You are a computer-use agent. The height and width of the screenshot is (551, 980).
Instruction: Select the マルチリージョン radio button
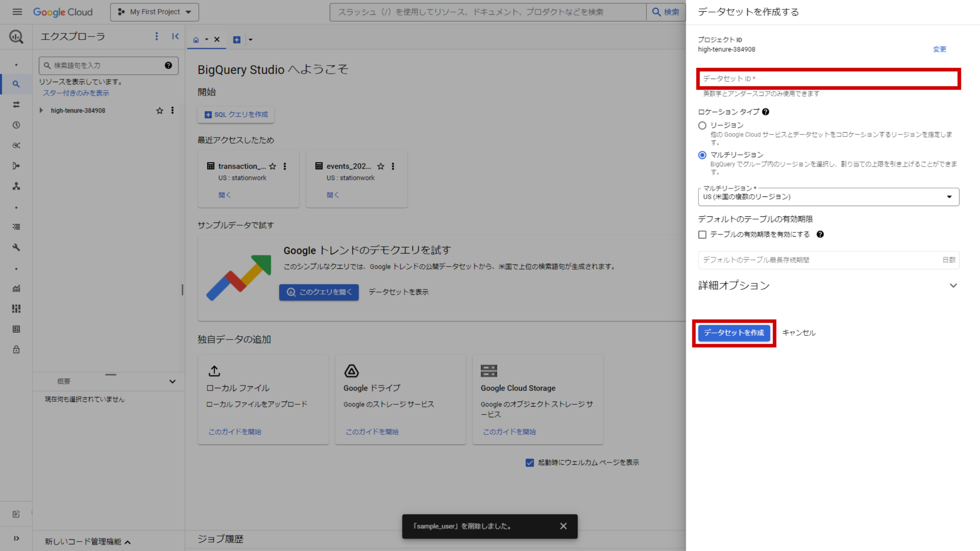click(x=702, y=155)
